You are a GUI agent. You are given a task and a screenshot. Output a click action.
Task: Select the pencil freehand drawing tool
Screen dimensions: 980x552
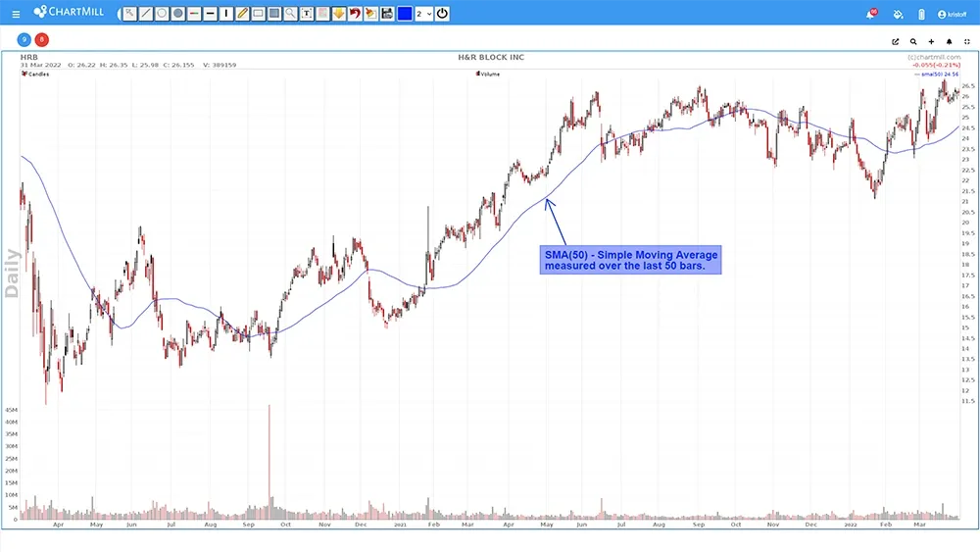point(242,13)
